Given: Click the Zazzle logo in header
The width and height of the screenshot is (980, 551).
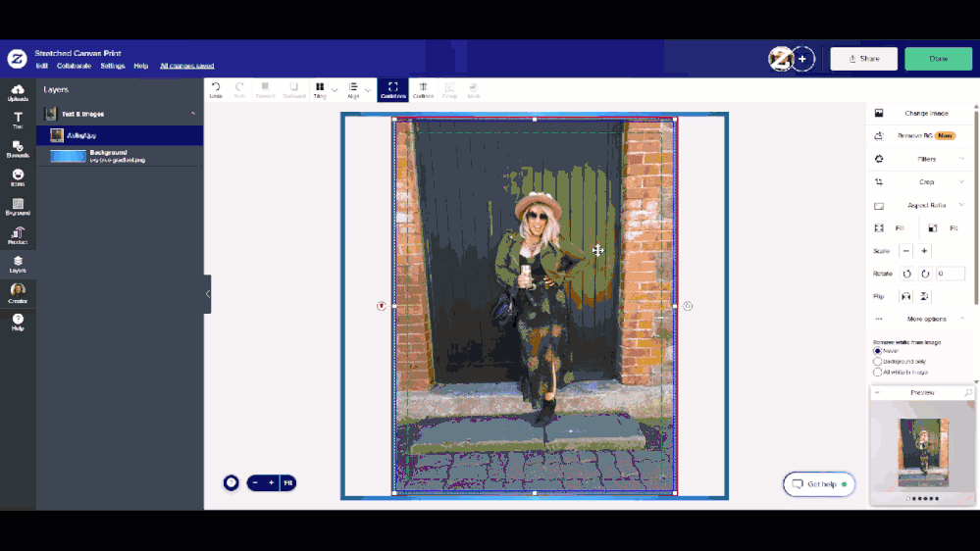Looking at the screenshot, I should [17, 59].
